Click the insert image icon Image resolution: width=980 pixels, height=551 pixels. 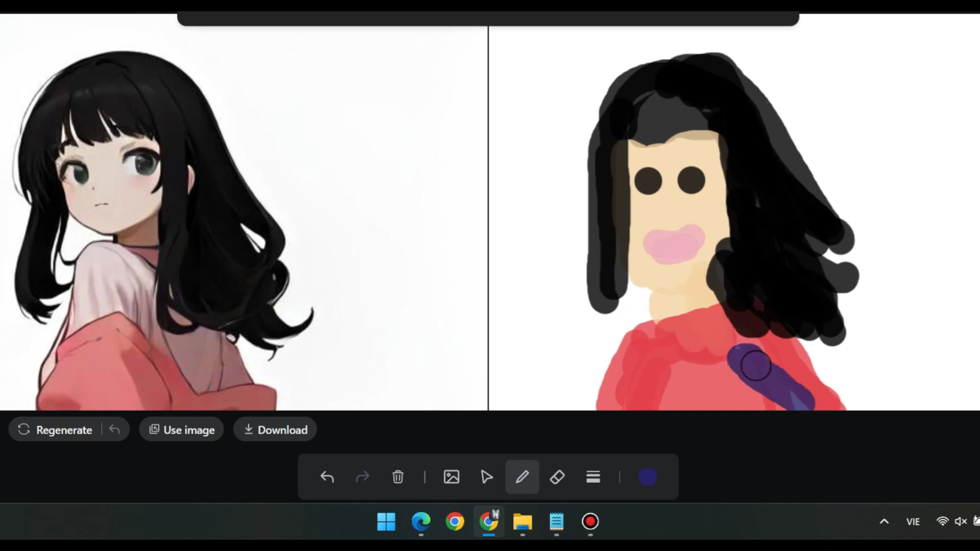pos(451,477)
